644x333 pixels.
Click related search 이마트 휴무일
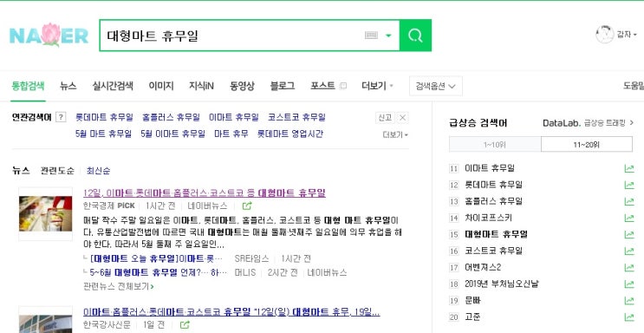click(234, 117)
